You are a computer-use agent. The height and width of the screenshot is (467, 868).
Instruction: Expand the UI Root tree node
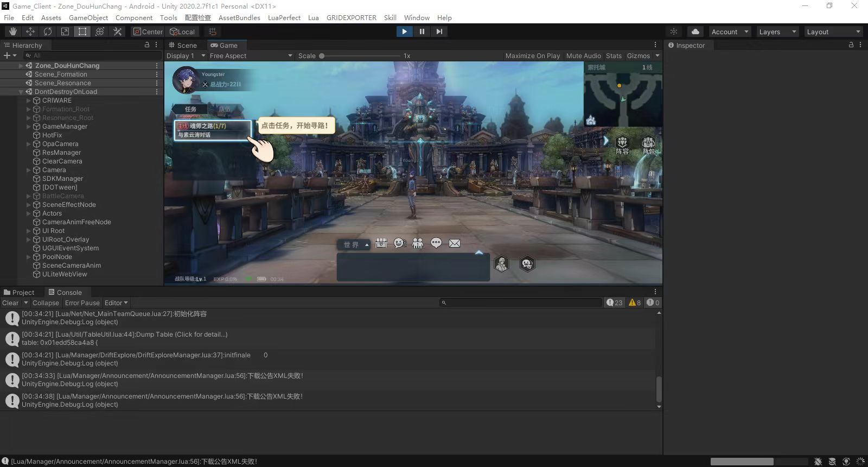(x=29, y=231)
